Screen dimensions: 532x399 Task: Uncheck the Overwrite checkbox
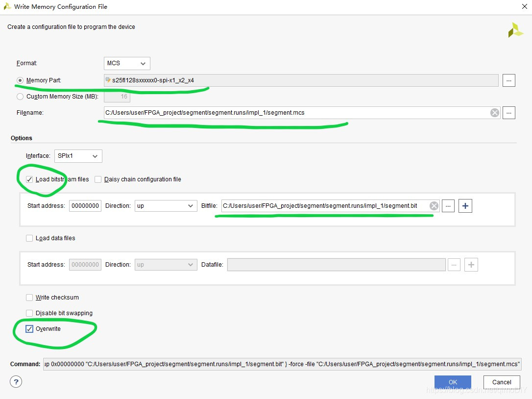[29, 329]
